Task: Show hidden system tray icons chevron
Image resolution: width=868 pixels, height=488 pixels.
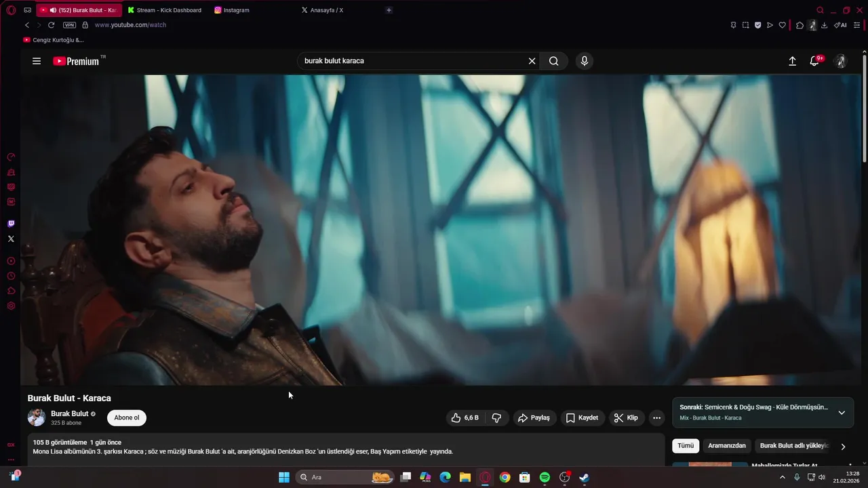Action: click(x=783, y=477)
